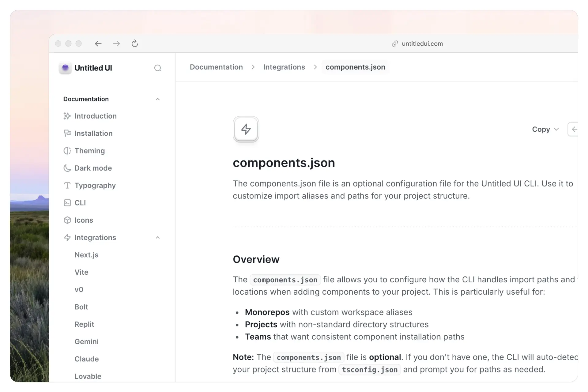
Task: Open the Typography page
Action: click(95, 185)
